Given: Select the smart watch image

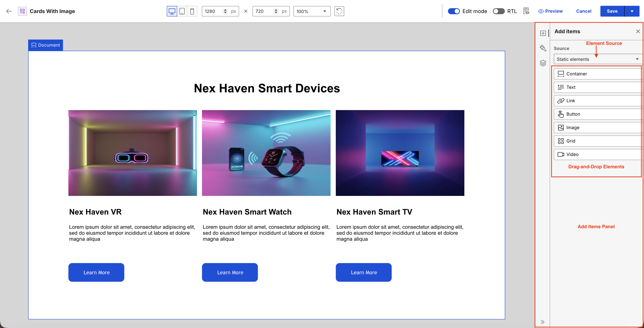Looking at the screenshot, I should (x=266, y=153).
